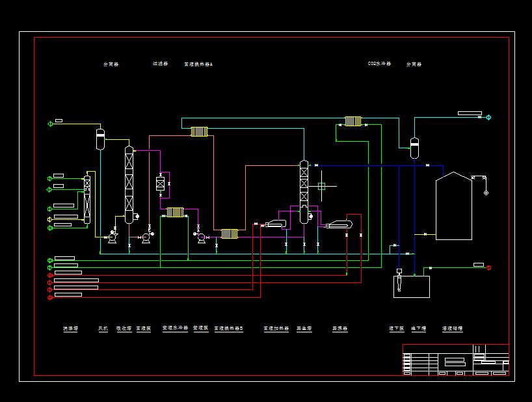This screenshot has width=532, height=402.
Task: Select the cyan outlet arrow at top right
Action: [488, 117]
